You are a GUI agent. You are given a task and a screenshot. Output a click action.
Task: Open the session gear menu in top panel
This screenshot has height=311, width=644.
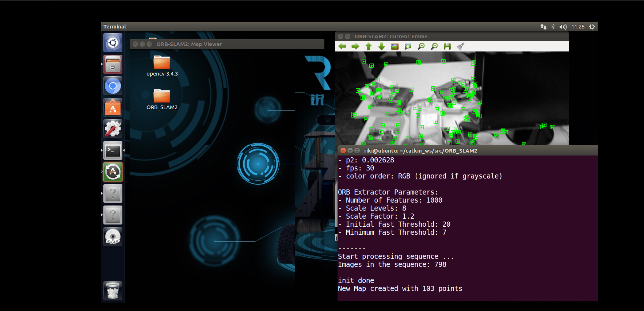(592, 27)
